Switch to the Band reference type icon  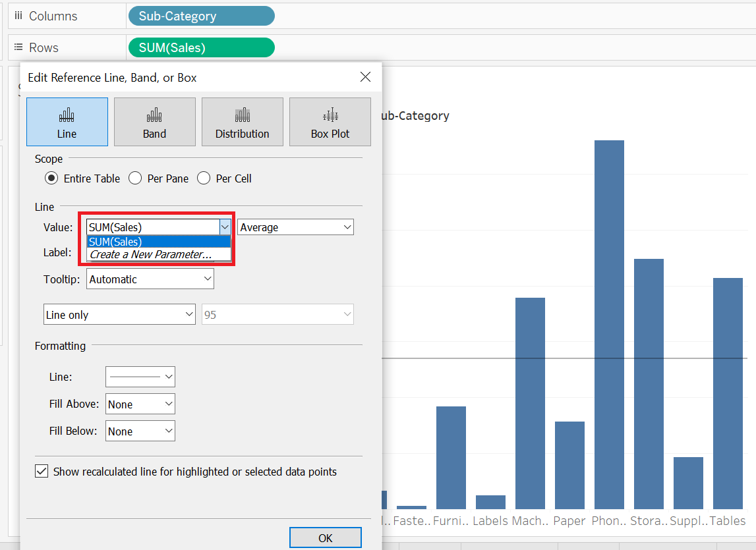pos(154,121)
